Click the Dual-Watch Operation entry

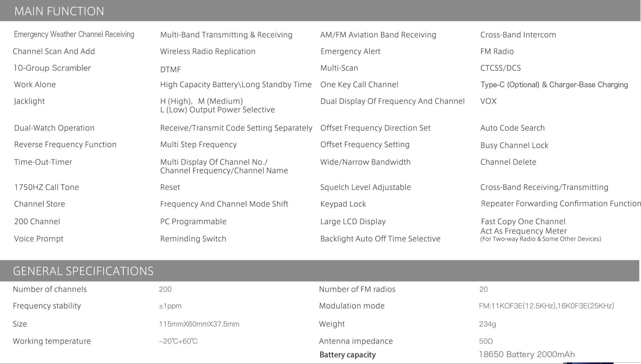[54, 128]
